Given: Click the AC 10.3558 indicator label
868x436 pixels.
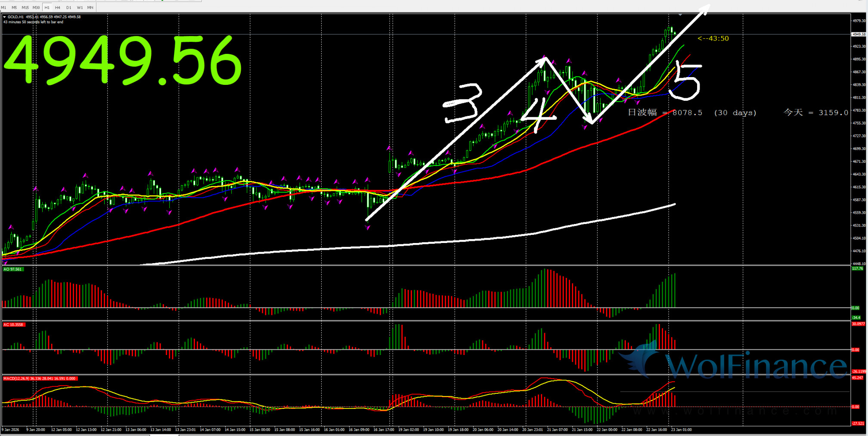Looking at the screenshot, I should (13, 325).
